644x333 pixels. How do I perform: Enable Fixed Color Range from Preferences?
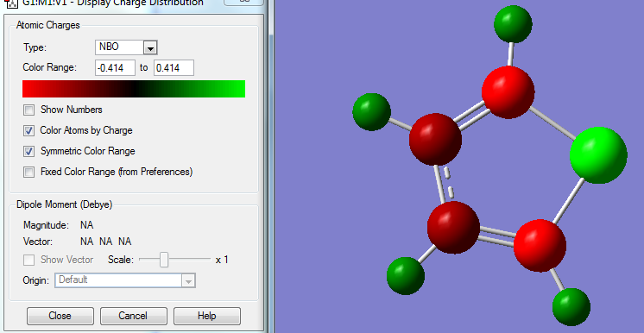[x=28, y=172]
